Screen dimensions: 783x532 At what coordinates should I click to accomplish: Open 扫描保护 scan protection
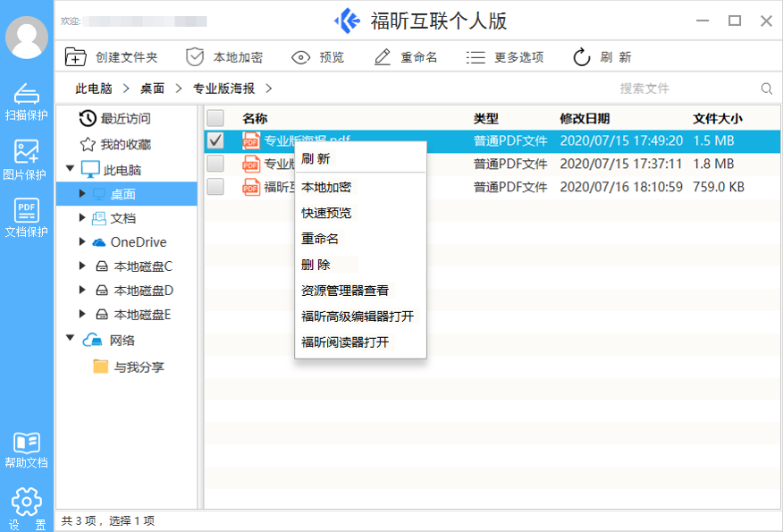27,102
